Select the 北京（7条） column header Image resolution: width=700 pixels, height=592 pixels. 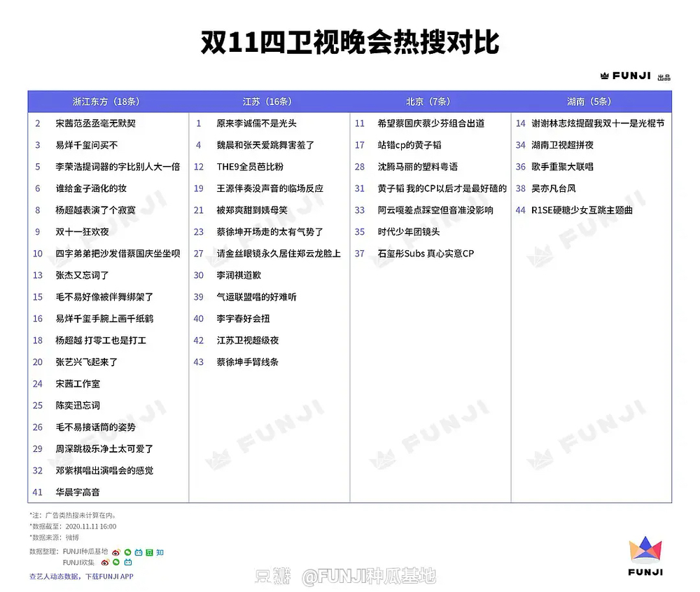tap(430, 102)
